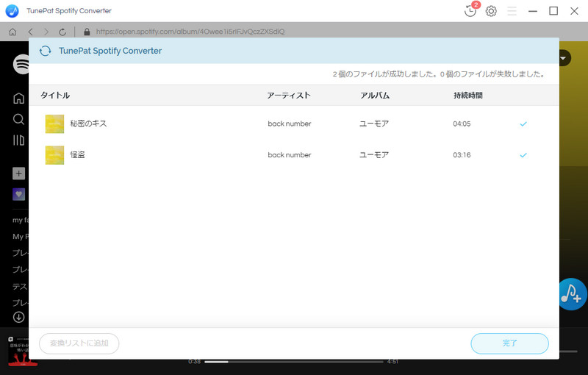Reload the Spotify page

pyautogui.click(x=62, y=32)
